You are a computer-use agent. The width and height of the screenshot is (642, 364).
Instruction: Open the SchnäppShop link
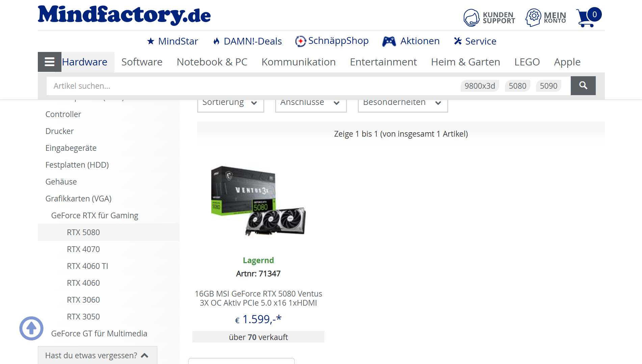tap(338, 41)
